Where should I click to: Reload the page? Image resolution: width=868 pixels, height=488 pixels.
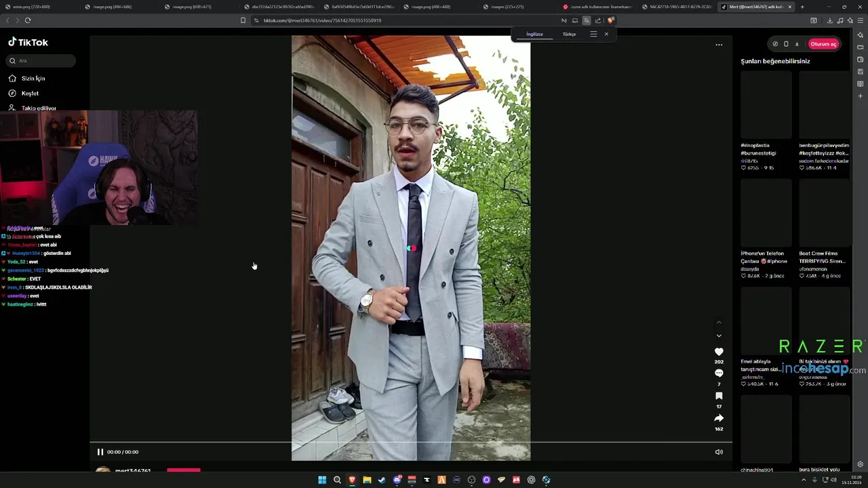(28, 20)
